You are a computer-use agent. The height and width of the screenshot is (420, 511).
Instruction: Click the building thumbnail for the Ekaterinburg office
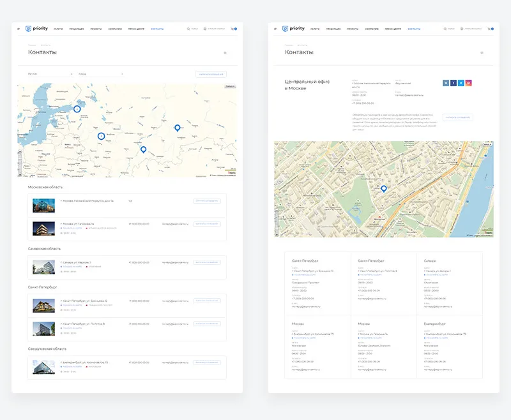[43, 366]
